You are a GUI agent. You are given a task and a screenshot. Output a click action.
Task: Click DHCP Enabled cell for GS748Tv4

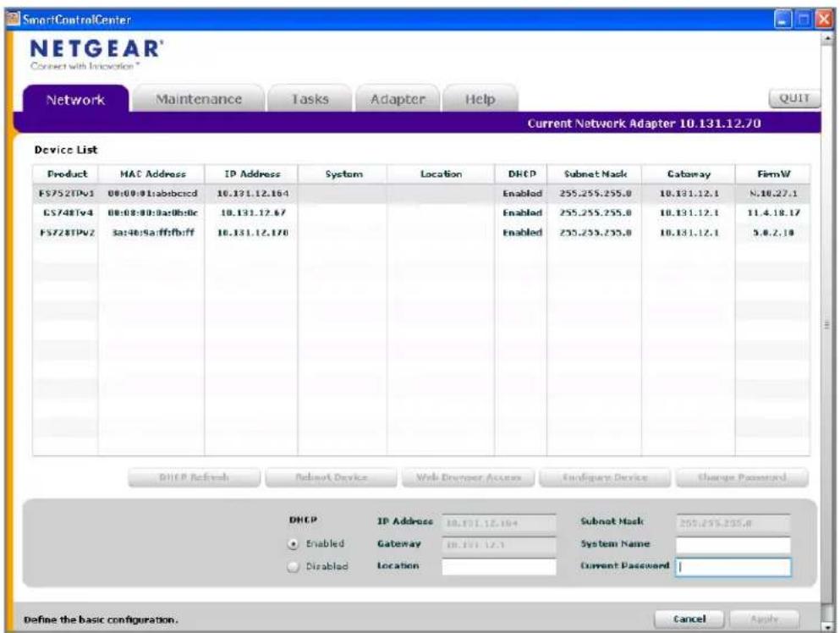tap(522, 212)
